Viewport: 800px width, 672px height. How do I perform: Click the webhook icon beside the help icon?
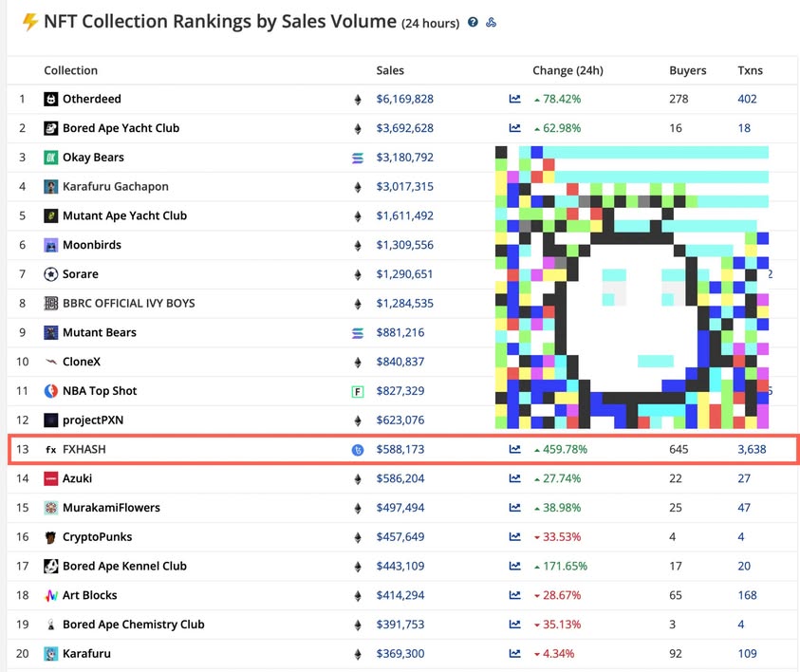click(491, 23)
